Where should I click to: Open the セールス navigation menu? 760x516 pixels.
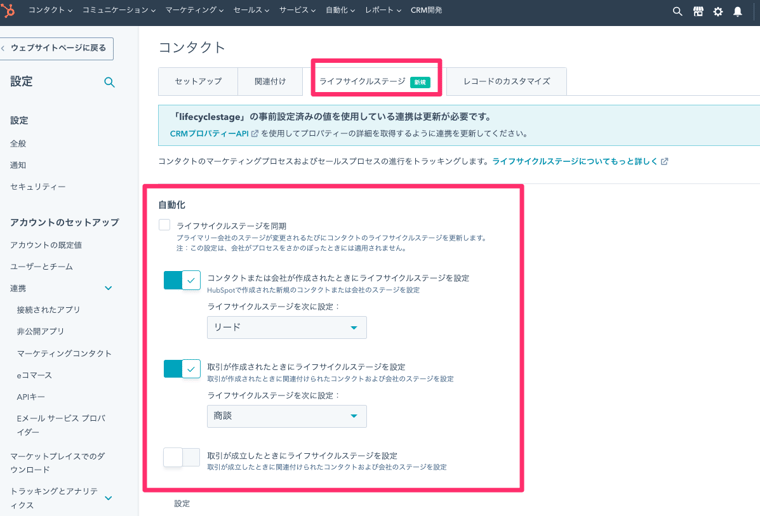[x=251, y=10]
